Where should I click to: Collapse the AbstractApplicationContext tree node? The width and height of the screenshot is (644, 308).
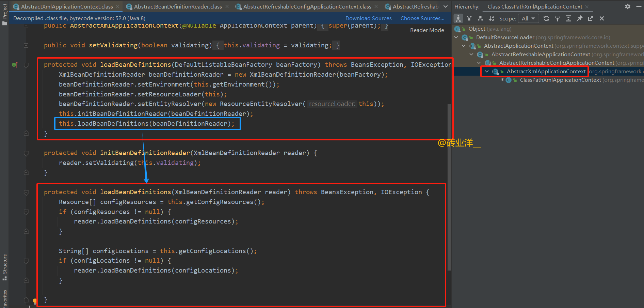click(464, 46)
